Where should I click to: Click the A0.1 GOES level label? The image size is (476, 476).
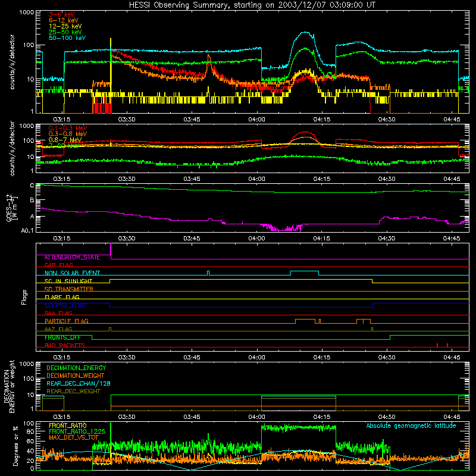pyautogui.click(x=27, y=231)
